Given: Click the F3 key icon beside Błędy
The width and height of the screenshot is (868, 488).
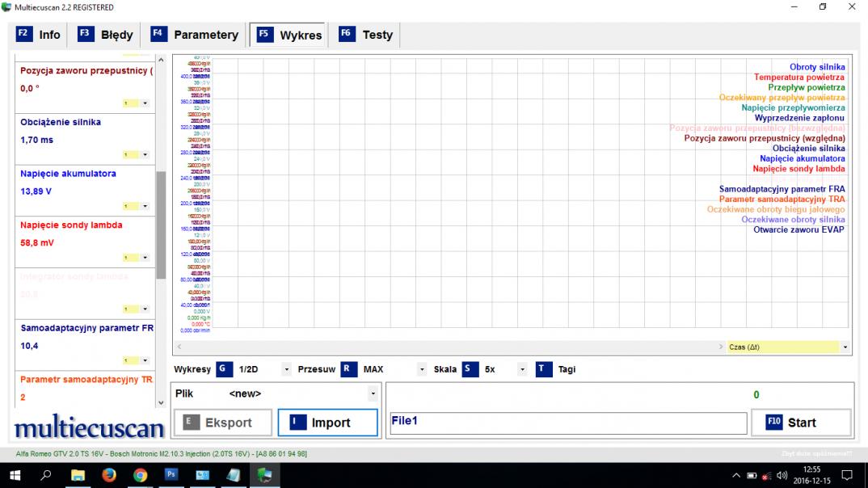Looking at the screenshot, I should point(85,34).
